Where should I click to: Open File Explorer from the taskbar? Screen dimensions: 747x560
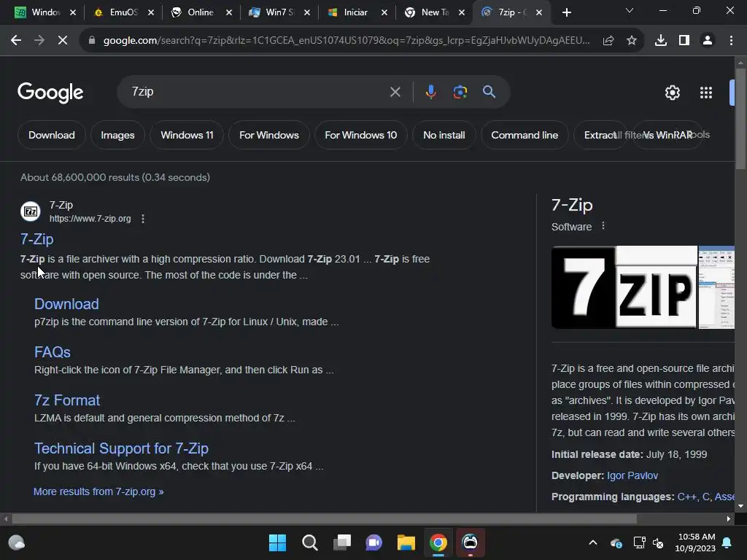406,542
